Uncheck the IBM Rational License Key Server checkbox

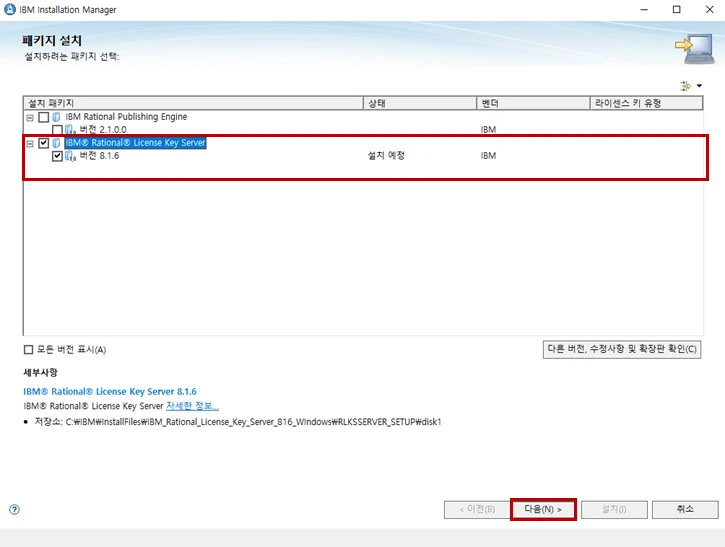(43, 143)
